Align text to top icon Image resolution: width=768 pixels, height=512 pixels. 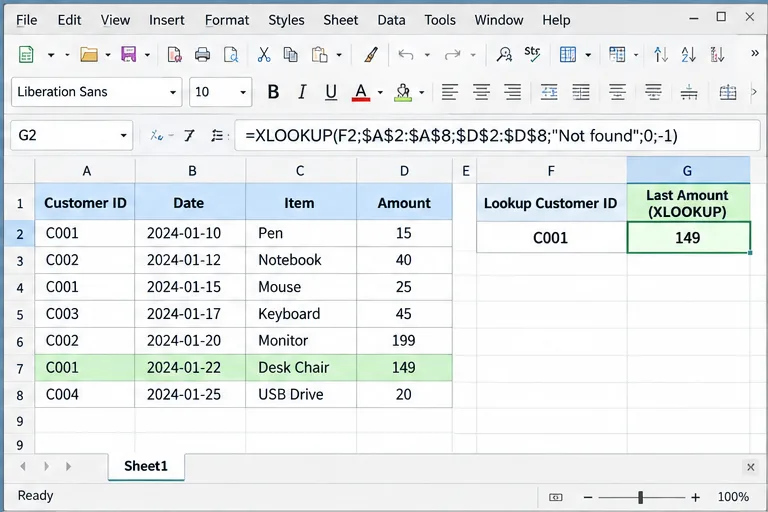pyautogui.click(x=618, y=92)
